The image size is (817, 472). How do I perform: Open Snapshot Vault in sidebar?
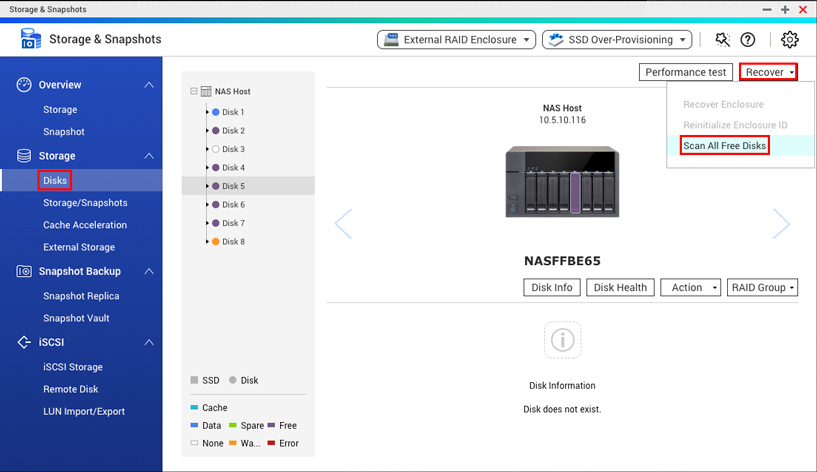76,318
